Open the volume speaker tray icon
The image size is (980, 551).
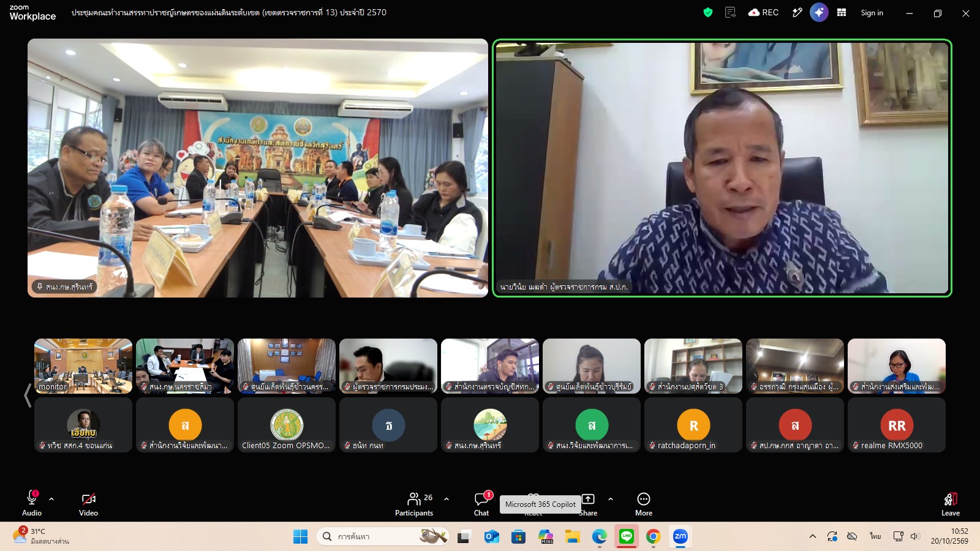coord(915,536)
